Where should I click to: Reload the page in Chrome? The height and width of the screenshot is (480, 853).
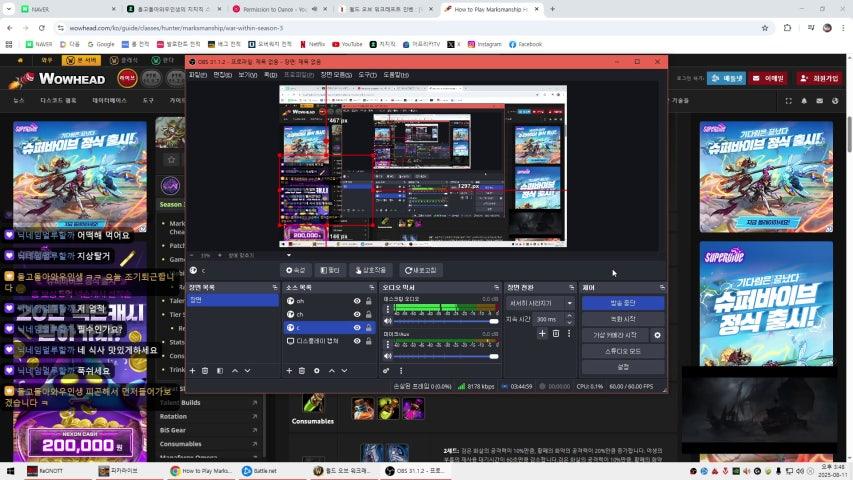(42, 28)
